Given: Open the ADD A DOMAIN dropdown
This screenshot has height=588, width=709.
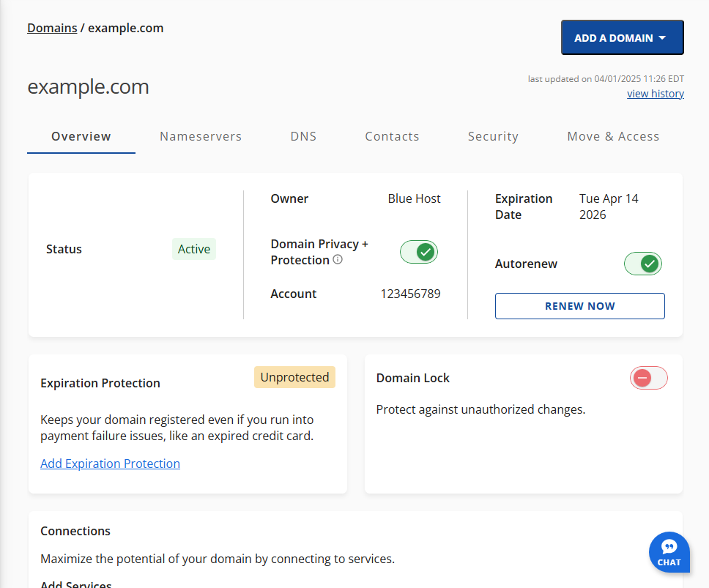Looking at the screenshot, I should coord(622,37).
